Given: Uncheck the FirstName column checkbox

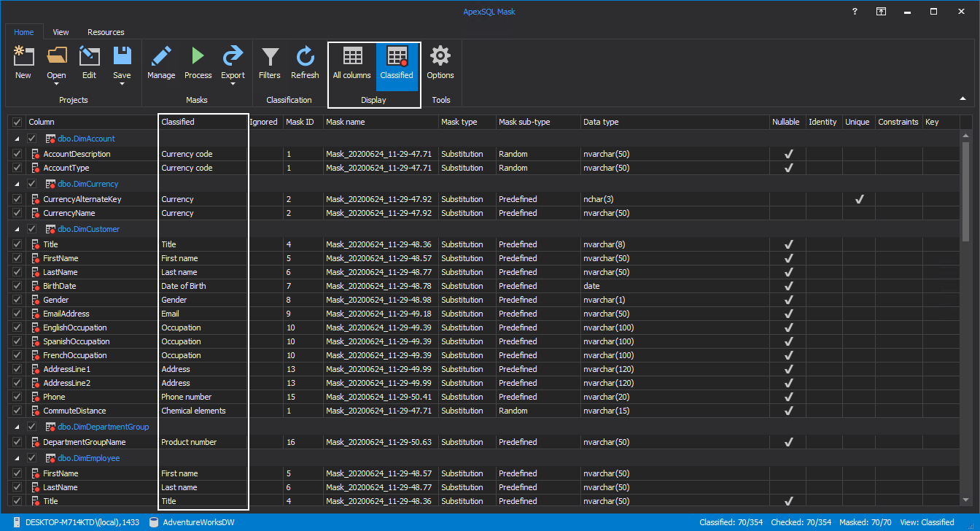Looking at the screenshot, I should [x=16, y=257].
